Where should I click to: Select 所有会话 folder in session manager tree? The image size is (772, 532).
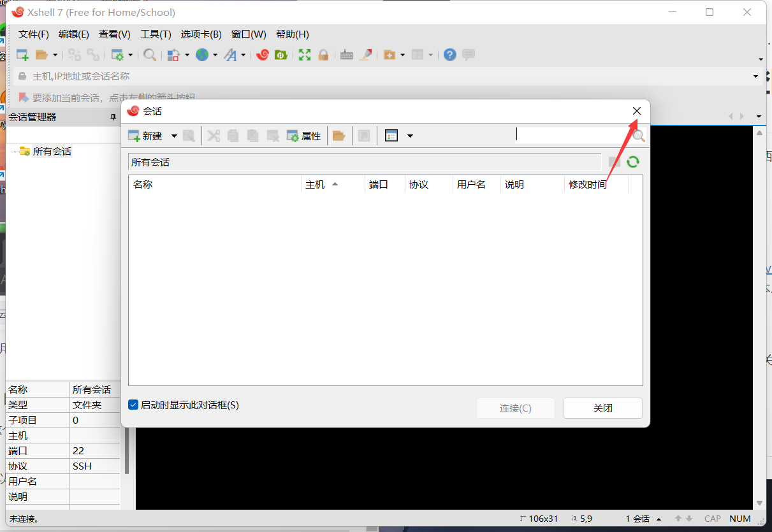coord(52,152)
